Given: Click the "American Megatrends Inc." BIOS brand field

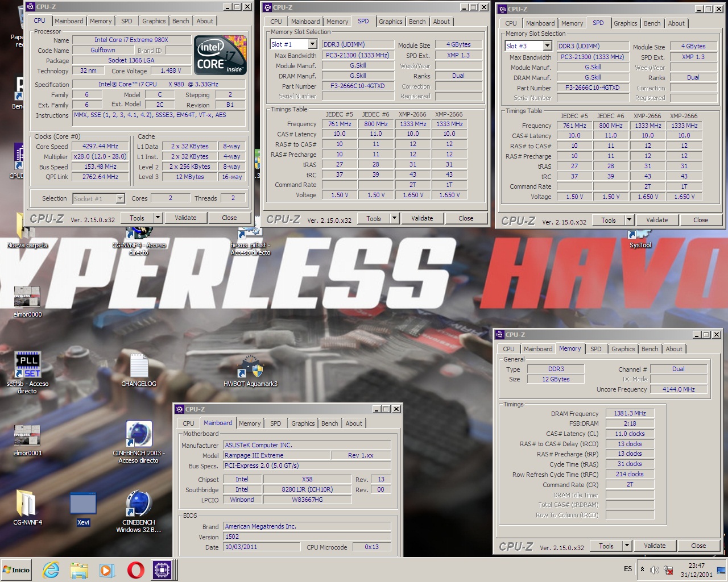Looking at the screenshot, I should [x=307, y=526].
